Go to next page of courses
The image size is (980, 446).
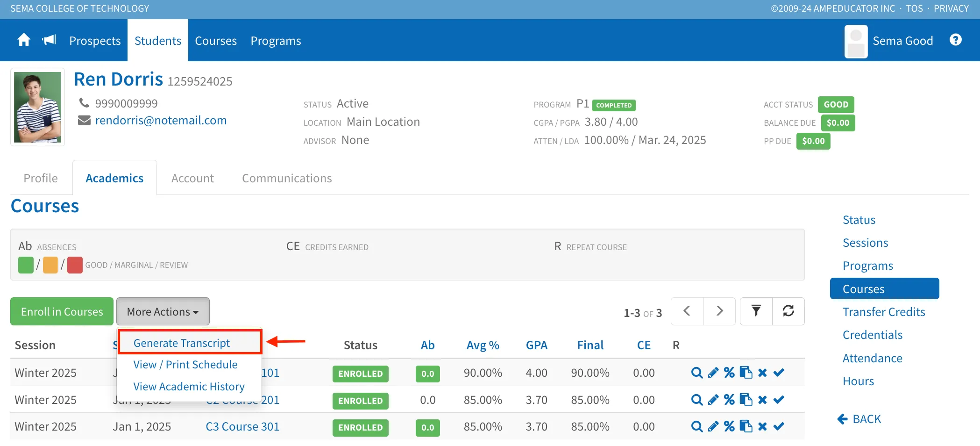[719, 311]
